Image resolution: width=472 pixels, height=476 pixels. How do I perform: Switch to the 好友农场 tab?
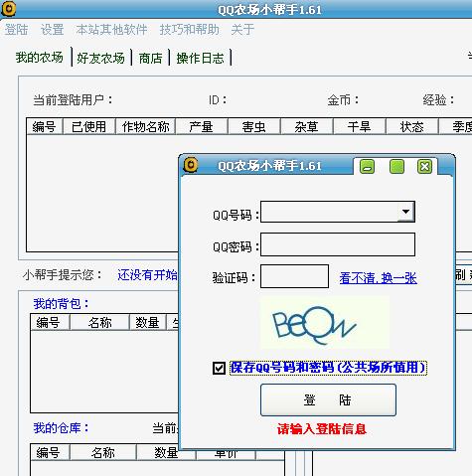[100, 59]
